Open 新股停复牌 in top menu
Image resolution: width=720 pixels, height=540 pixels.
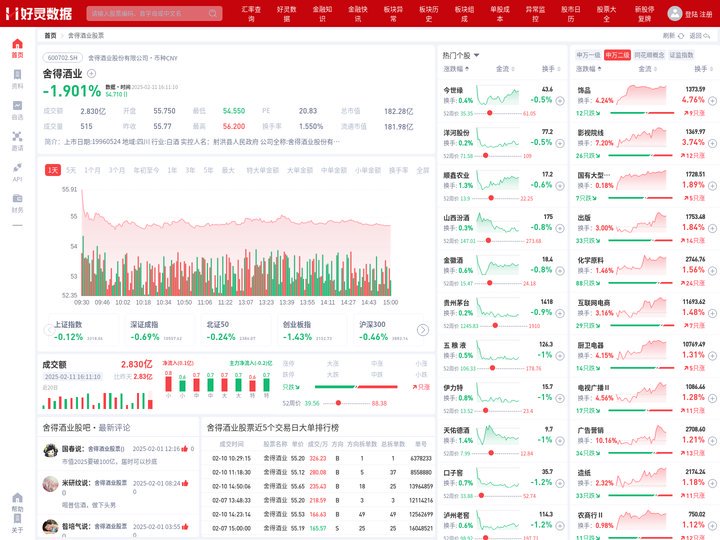(x=644, y=14)
